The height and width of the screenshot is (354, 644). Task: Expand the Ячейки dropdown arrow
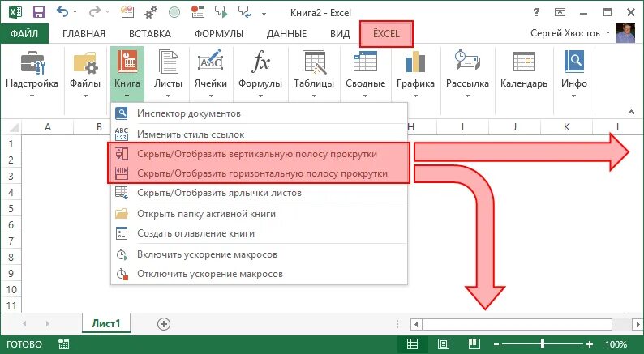pyautogui.click(x=211, y=96)
